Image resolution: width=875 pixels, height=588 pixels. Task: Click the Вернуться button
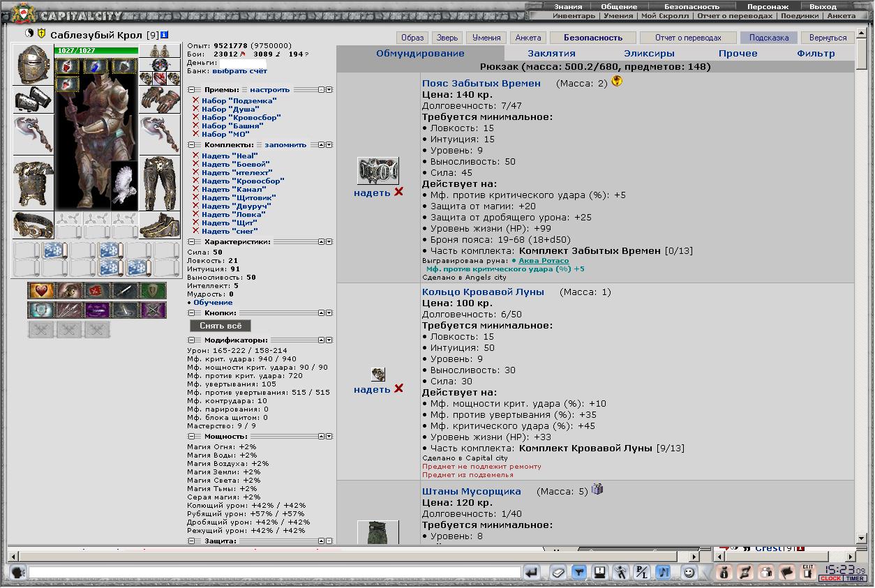[x=828, y=38]
